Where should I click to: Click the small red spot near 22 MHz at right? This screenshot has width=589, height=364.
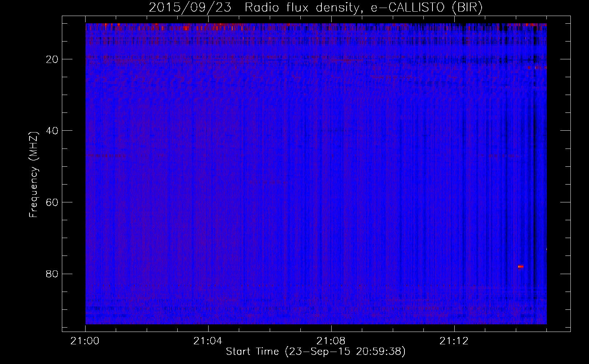[x=536, y=67]
